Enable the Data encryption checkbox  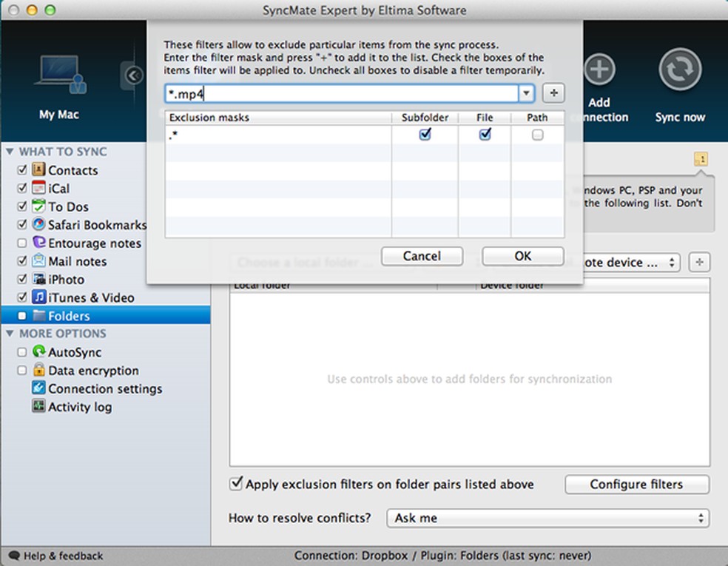21,370
